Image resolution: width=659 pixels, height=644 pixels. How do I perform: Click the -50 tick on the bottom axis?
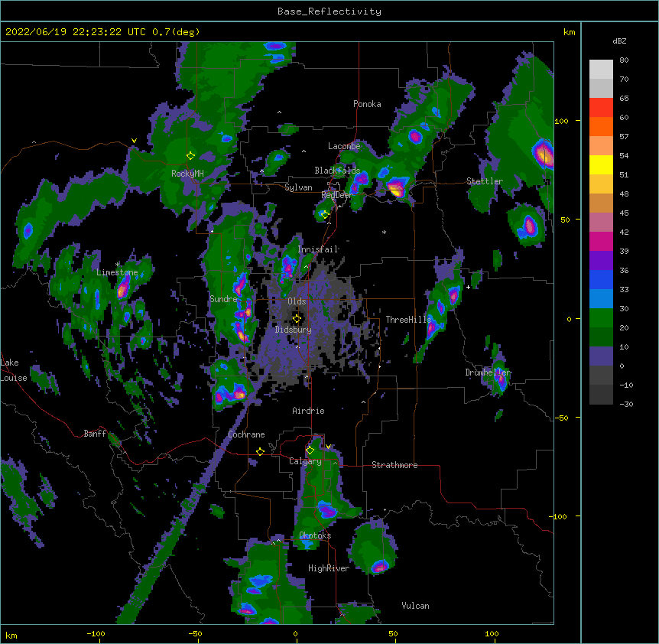tap(195, 634)
